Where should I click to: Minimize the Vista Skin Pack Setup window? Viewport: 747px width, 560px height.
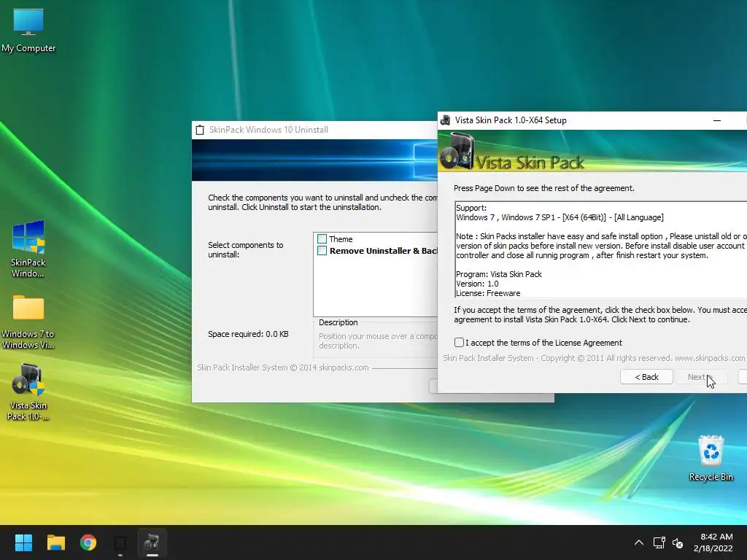(717, 120)
